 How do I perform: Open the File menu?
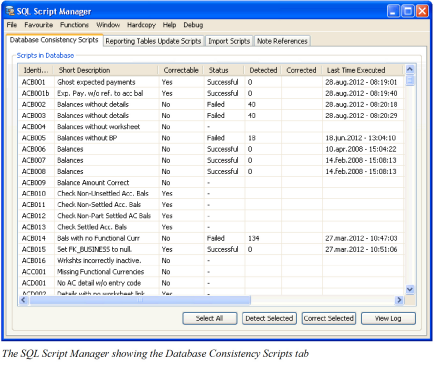pos(12,25)
